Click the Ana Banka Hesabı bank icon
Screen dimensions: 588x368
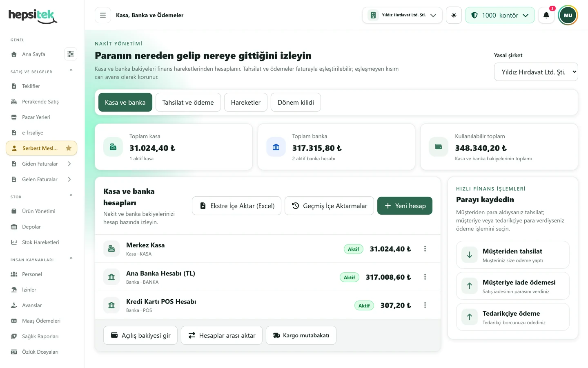click(111, 277)
